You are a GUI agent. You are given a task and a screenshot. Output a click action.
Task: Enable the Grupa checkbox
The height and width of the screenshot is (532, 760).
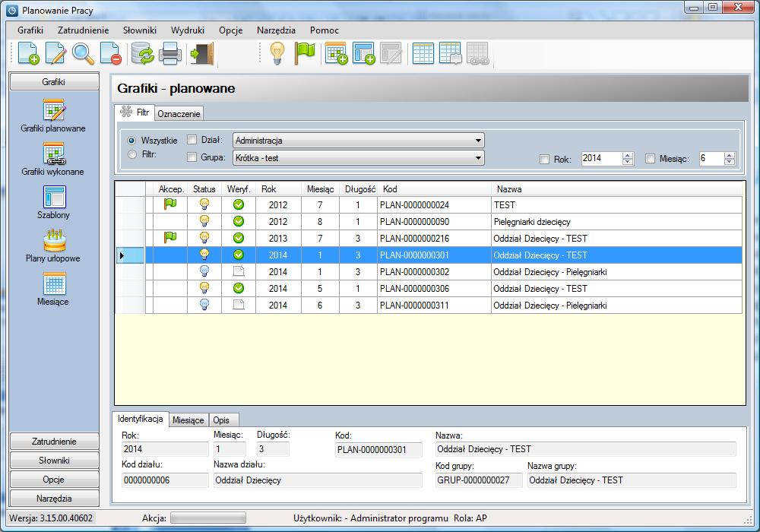point(192,157)
